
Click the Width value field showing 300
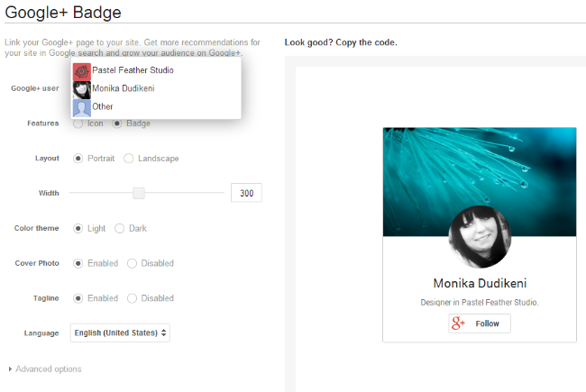click(x=246, y=193)
